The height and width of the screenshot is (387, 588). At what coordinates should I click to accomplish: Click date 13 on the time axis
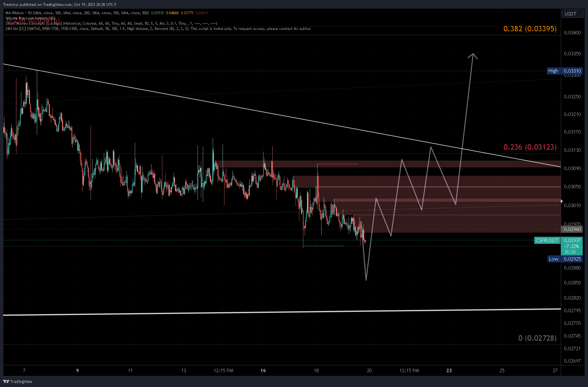coord(184,371)
